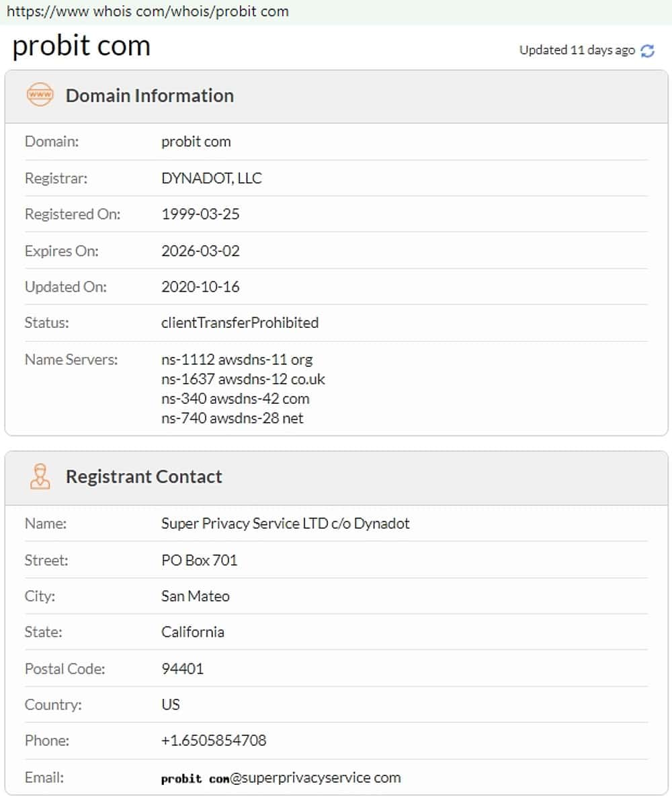Click the Updated 11 days ago text
Viewport: 672px width, 801px height.
[x=577, y=50]
